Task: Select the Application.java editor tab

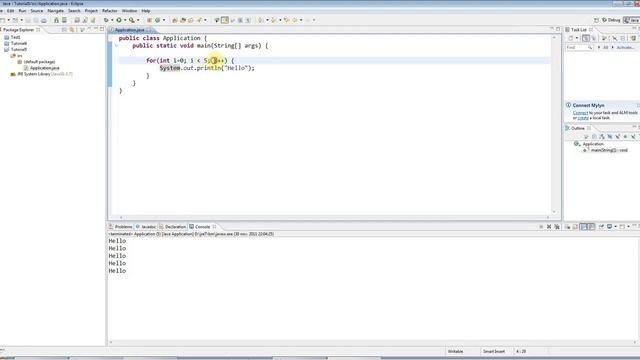Action: coord(129,30)
